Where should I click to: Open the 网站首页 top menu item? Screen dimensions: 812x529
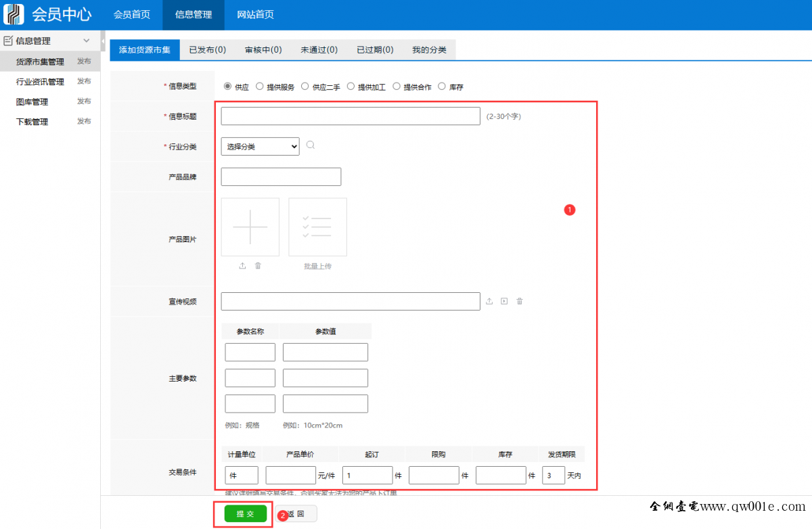click(x=255, y=15)
